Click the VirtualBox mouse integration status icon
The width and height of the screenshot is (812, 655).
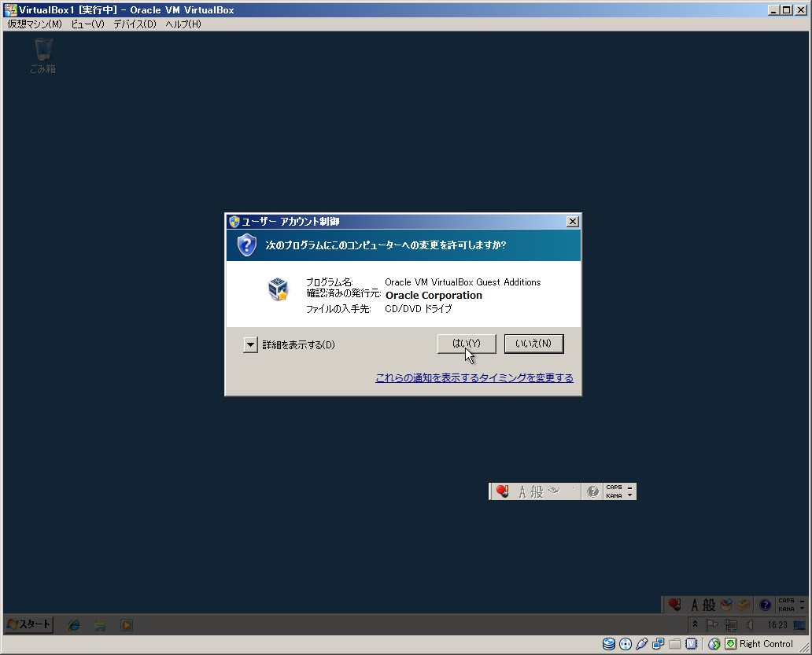(x=714, y=644)
